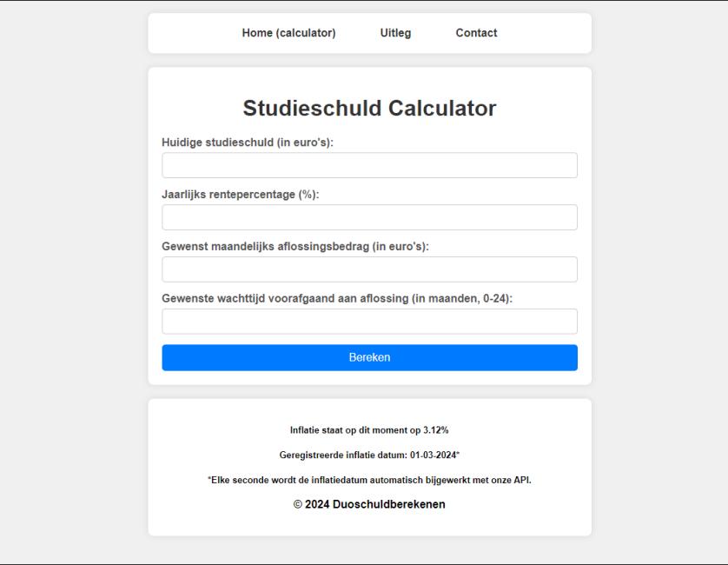
Task: Focus the Huidige studieschuld input field
Action: click(x=369, y=165)
